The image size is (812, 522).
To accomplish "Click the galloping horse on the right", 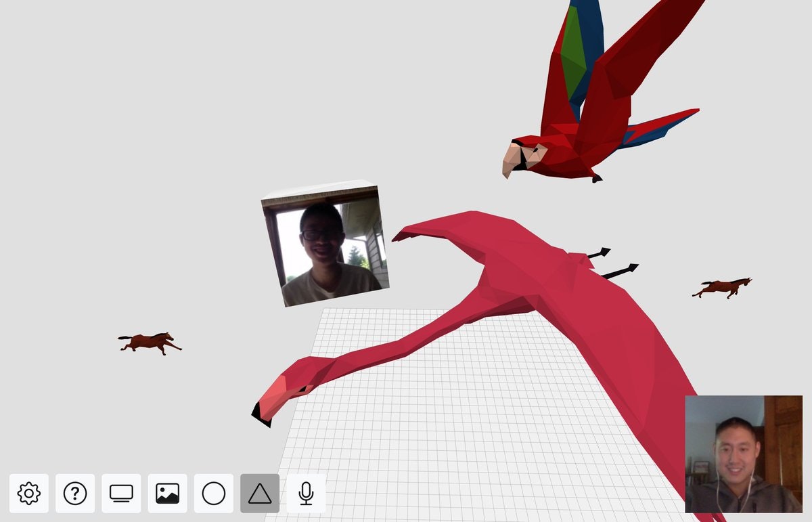I will pos(723,288).
